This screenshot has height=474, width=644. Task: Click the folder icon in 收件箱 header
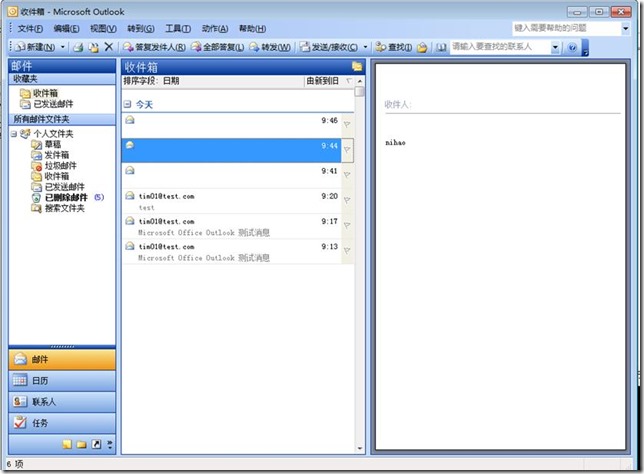click(x=357, y=66)
